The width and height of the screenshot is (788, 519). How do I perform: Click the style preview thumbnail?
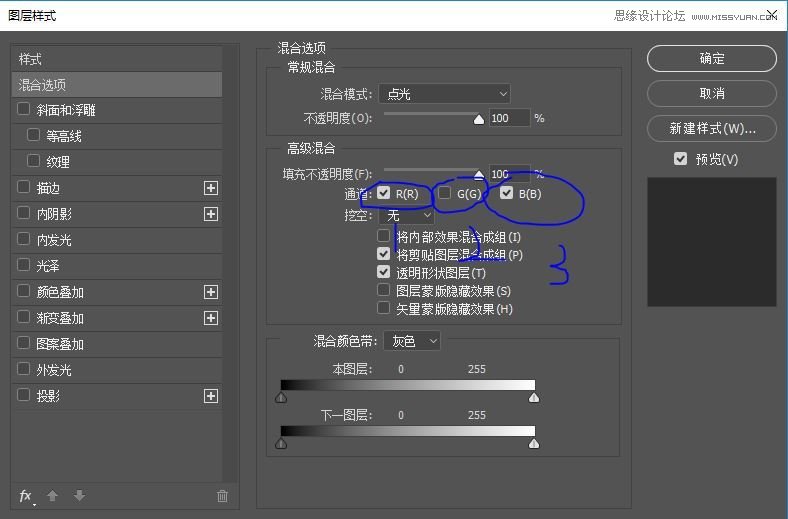pos(712,242)
